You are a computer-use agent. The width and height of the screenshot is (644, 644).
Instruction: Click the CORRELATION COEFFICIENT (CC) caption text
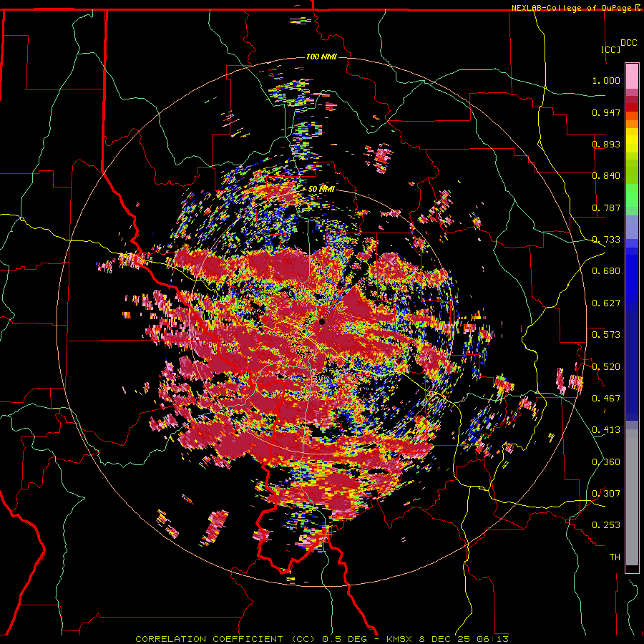(225, 639)
